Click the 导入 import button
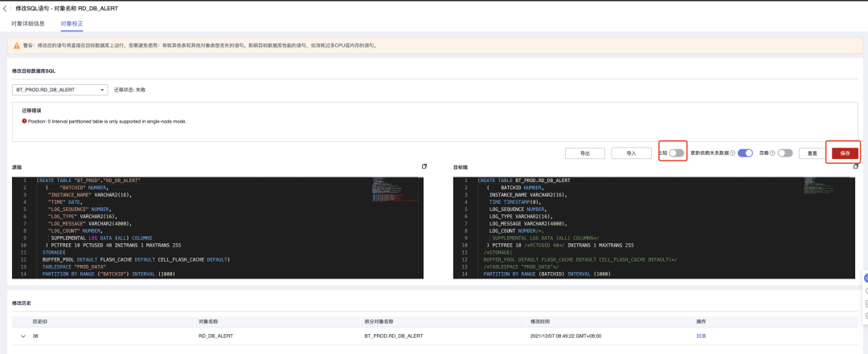The height and width of the screenshot is (354, 868). pos(631,153)
